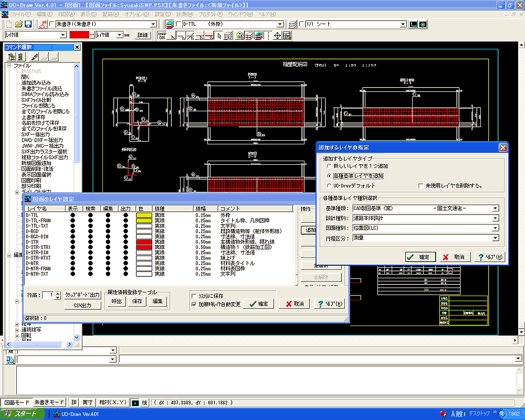Click the Open folder toolbar icon
Screen dimensions: 525x420
click(x=19, y=24)
